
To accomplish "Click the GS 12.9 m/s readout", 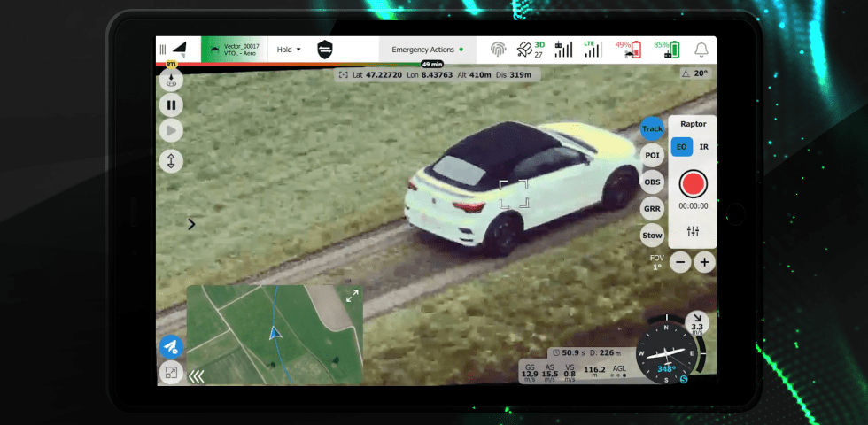I will pos(530,372).
